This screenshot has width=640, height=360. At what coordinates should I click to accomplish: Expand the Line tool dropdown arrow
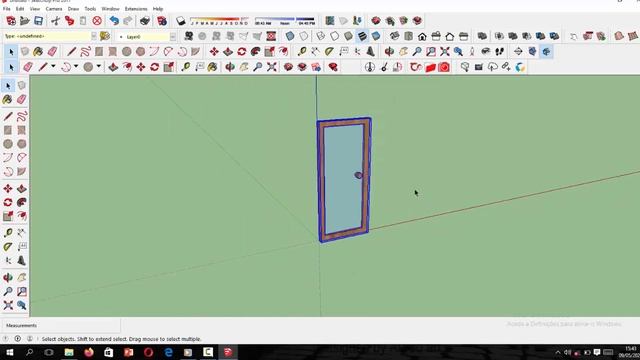pyautogui.click(x=53, y=67)
